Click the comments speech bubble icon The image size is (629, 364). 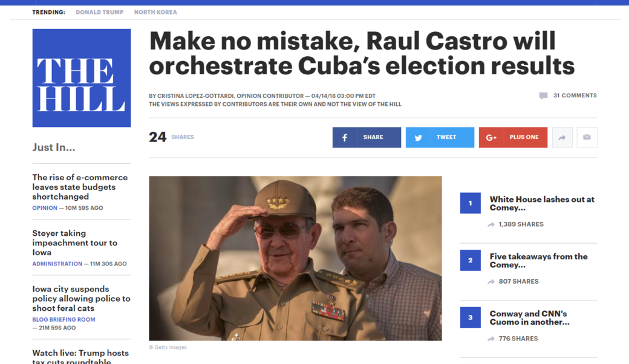543,96
